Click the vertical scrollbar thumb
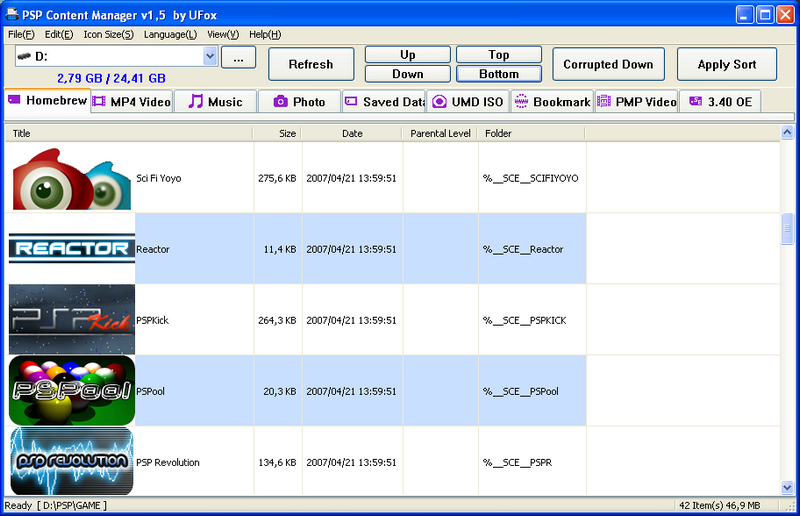The image size is (800, 516). coord(787,229)
